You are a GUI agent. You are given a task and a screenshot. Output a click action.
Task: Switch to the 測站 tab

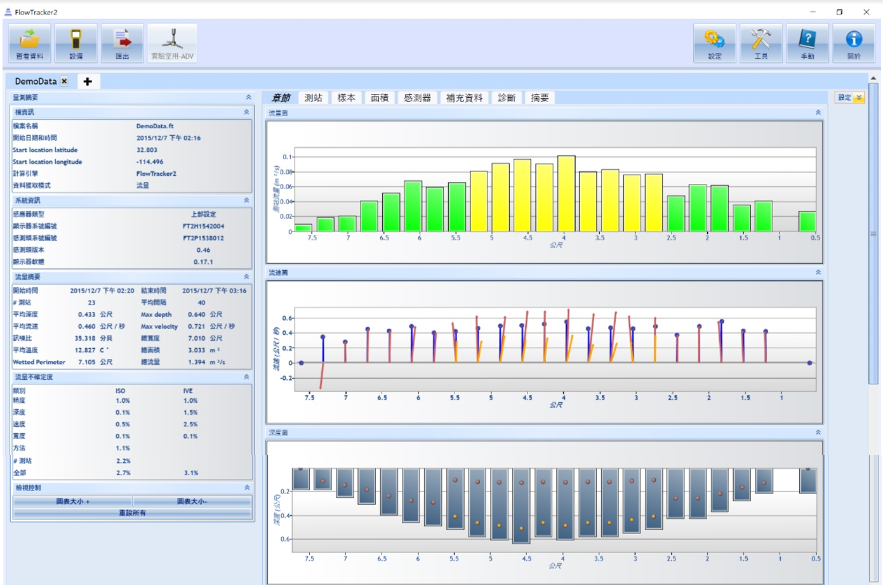(x=313, y=98)
